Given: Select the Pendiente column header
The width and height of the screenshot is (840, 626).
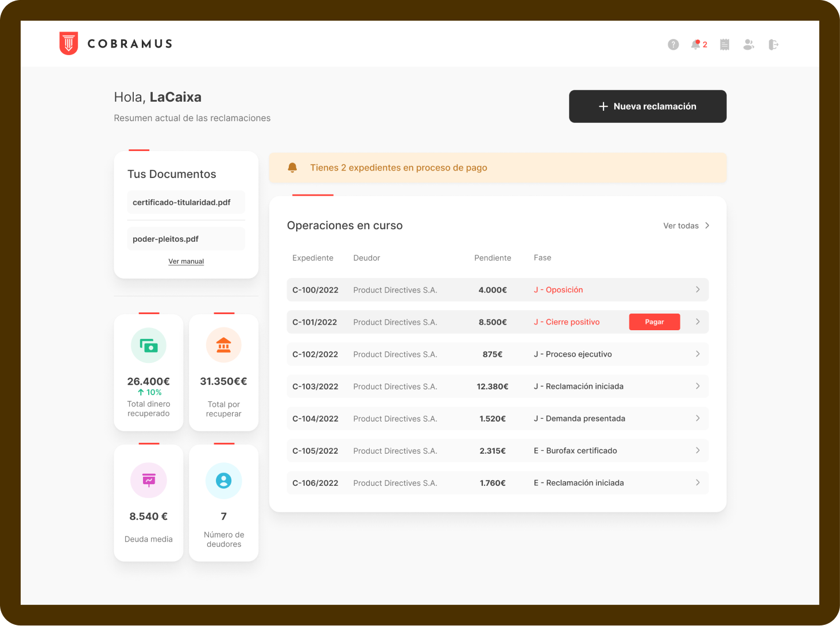Looking at the screenshot, I should [493, 258].
